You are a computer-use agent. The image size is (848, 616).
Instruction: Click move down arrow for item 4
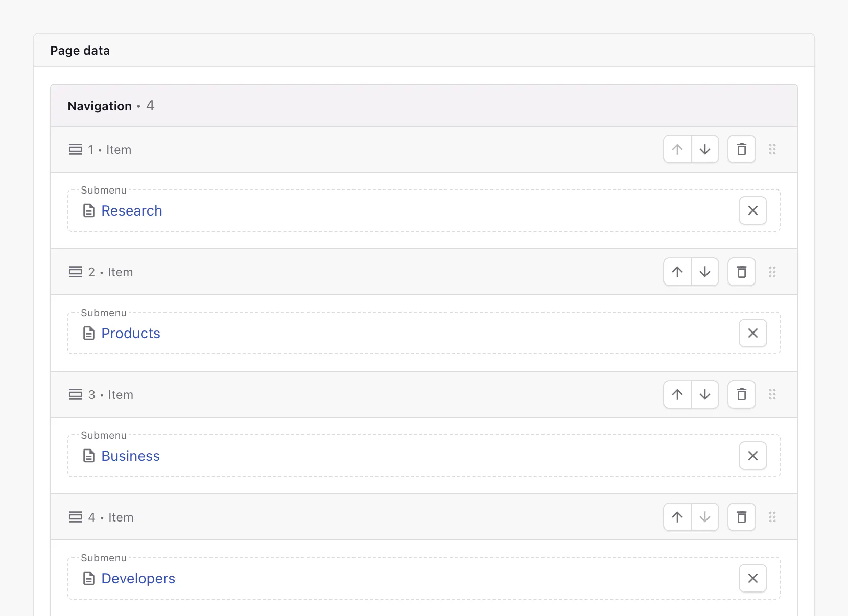pos(705,517)
